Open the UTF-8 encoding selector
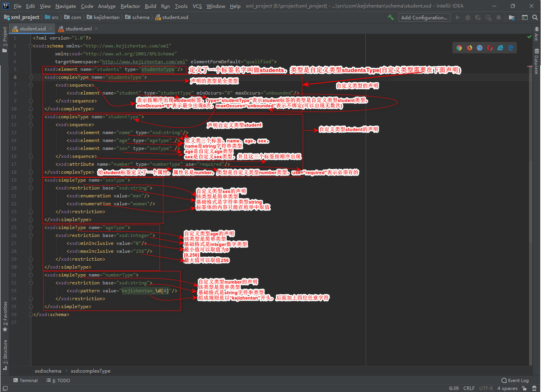Viewport: 541px width, 392px height. click(x=486, y=388)
